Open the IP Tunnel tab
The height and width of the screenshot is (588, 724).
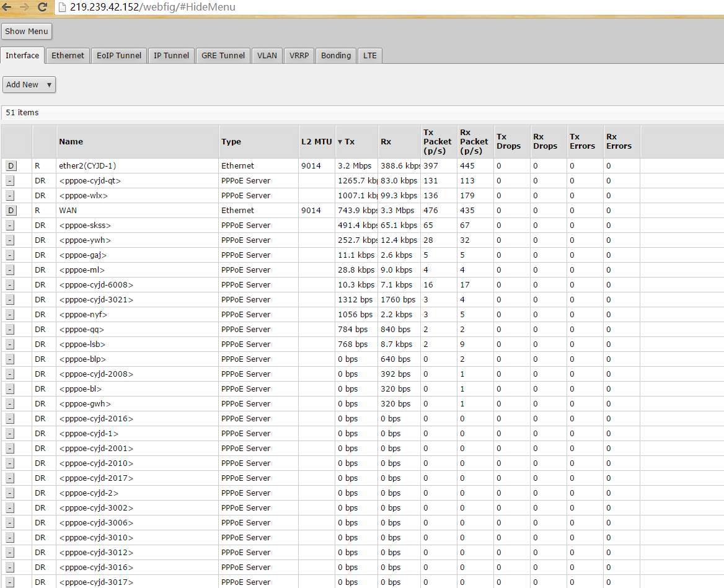(171, 55)
